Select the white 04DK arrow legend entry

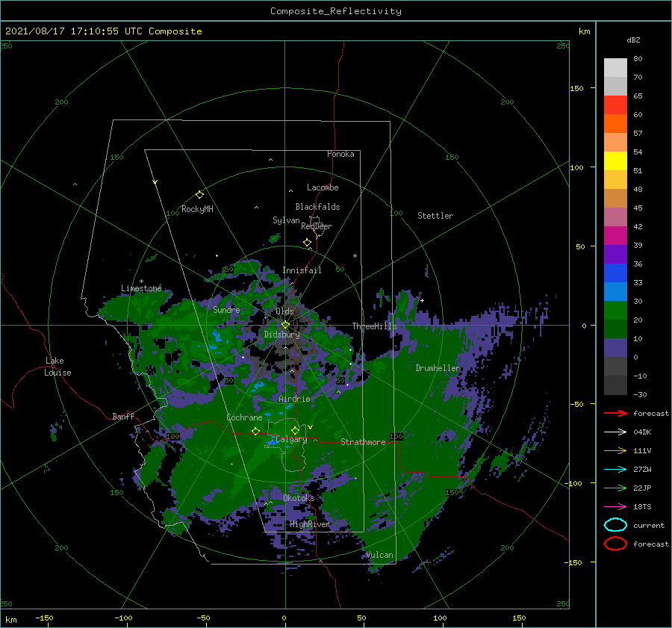(615, 432)
